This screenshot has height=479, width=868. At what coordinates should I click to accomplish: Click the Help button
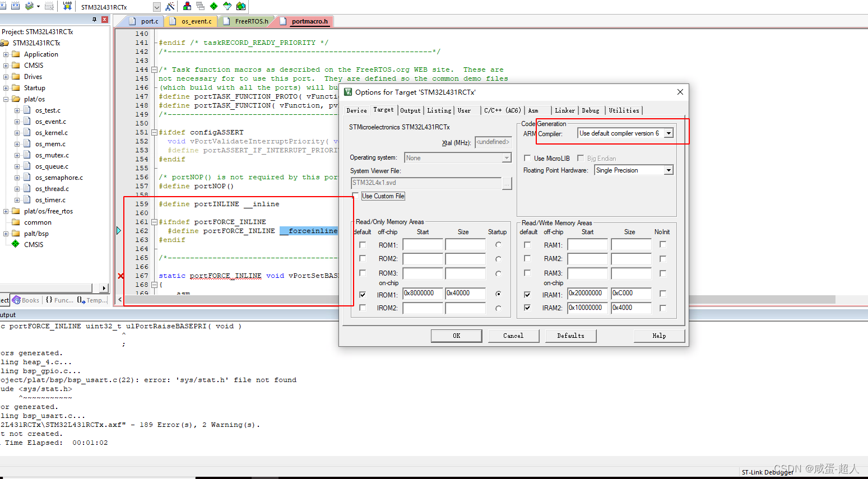point(659,336)
